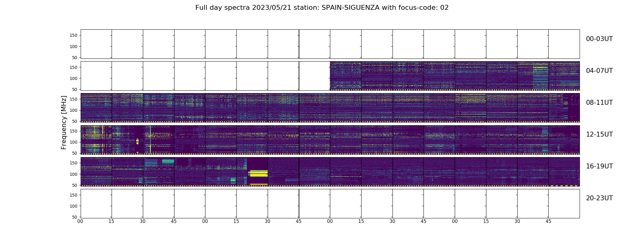
Task: Click the '12-15UT' row label
Action: (x=599, y=134)
